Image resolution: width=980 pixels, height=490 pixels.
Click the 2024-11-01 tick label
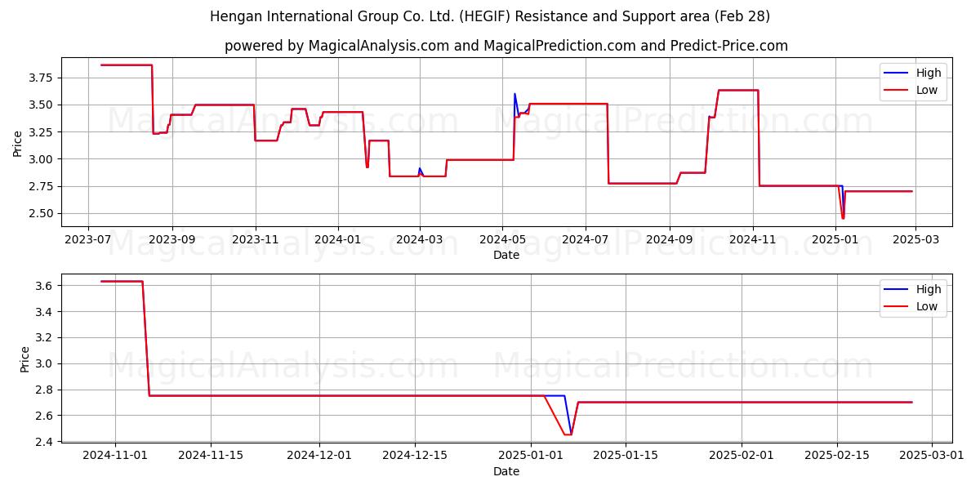tap(115, 457)
